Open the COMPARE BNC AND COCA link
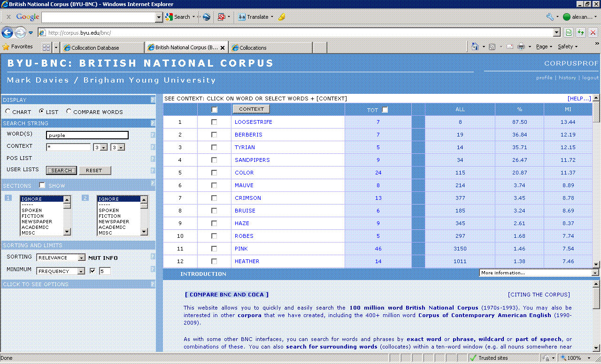Viewport: 601px width, 364px height. pyautogui.click(x=227, y=295)
